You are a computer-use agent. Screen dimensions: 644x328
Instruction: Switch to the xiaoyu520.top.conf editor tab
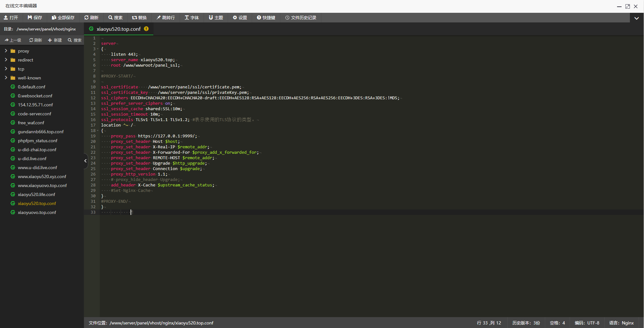[118, 29]
